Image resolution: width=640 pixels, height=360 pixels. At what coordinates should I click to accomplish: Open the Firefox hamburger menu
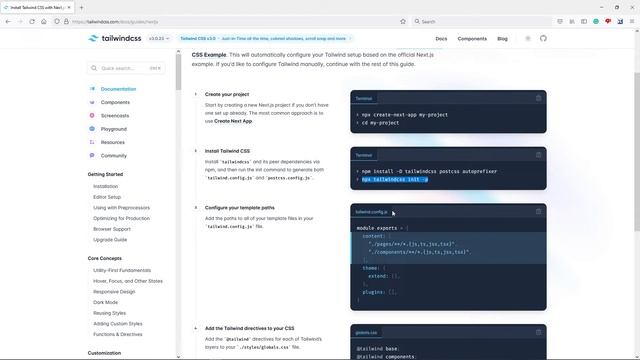pos(632,21)
